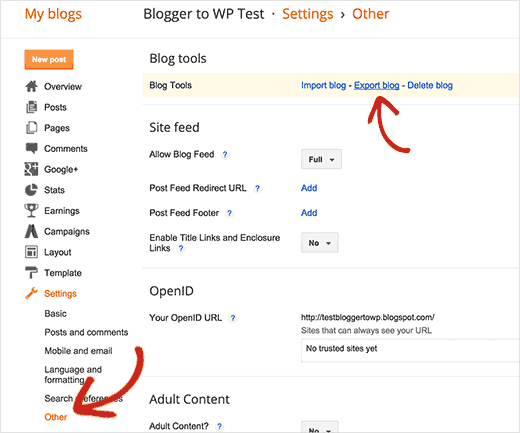Open help for Enable Title Links

click(181, 248)
